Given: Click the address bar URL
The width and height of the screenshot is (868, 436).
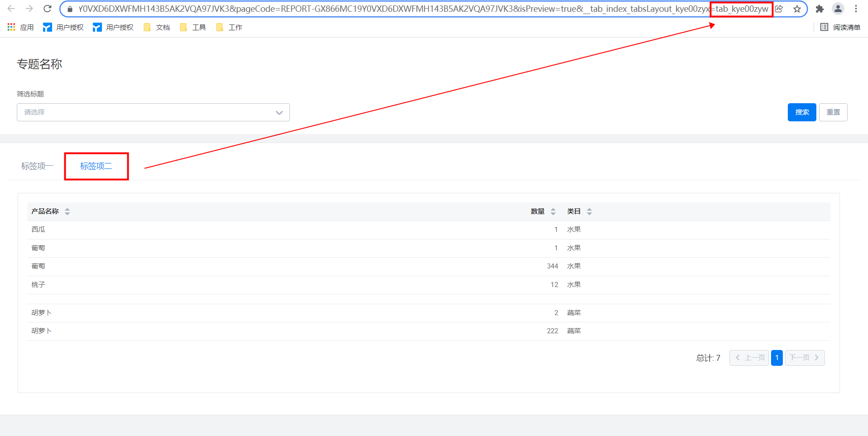Looking at the screenshot, I should tap(423, 9).
